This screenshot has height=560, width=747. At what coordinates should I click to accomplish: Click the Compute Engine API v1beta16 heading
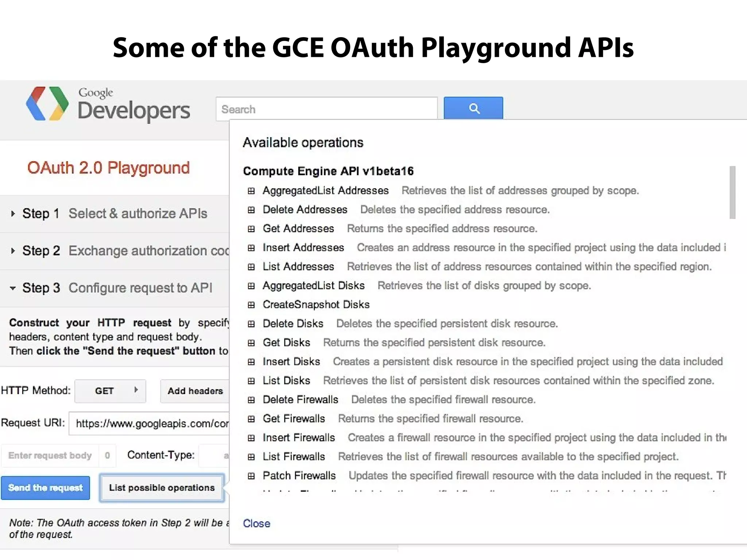(328, 171)
